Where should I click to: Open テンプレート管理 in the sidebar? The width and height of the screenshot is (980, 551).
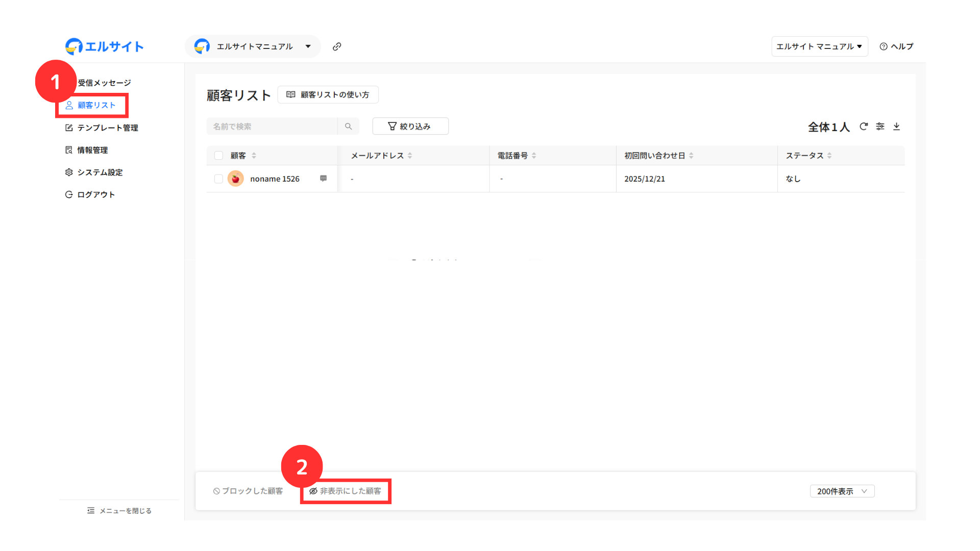107,128
